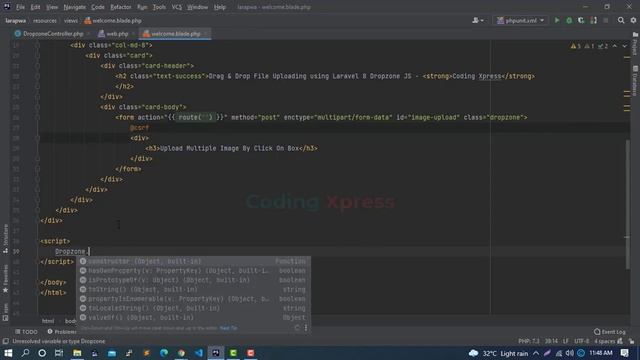640x360 pixels.
Task: Jump to next highlighted error arrow
Action: [x=624, y=46]
